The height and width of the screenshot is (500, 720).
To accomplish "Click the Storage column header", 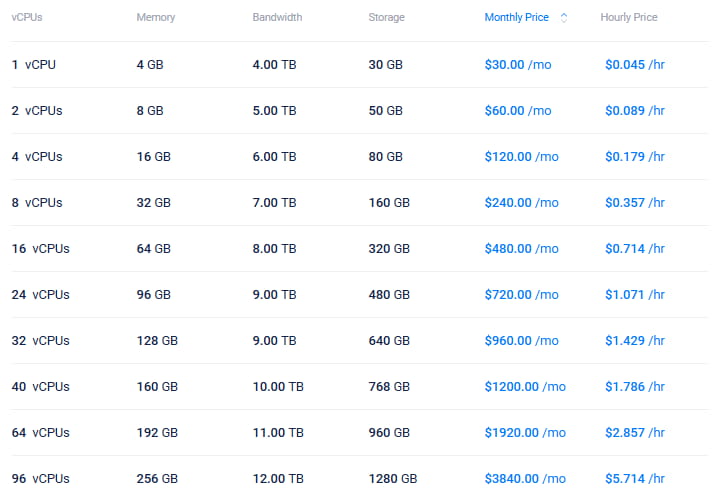I will (x=386, y=18).
